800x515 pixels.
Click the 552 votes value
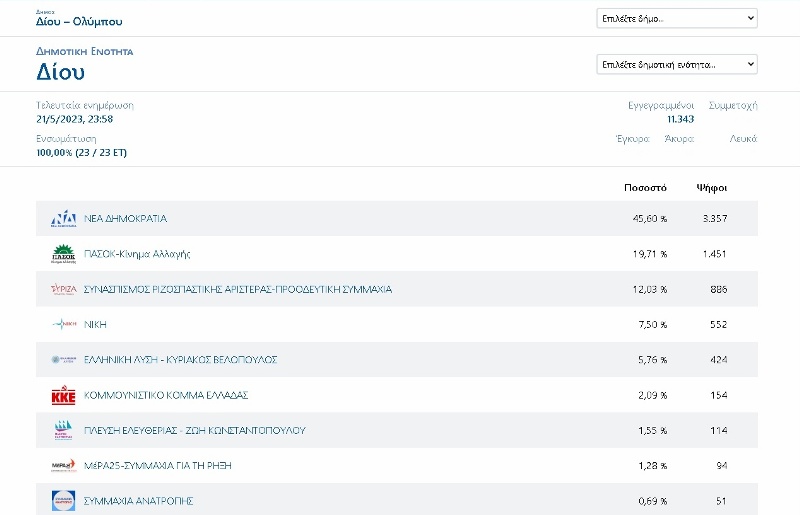point(719,325)
